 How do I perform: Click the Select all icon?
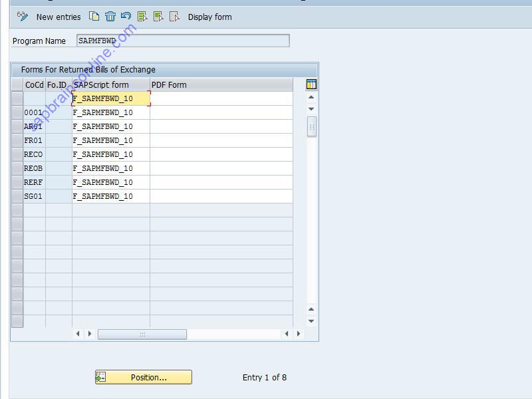coord(142,16)
